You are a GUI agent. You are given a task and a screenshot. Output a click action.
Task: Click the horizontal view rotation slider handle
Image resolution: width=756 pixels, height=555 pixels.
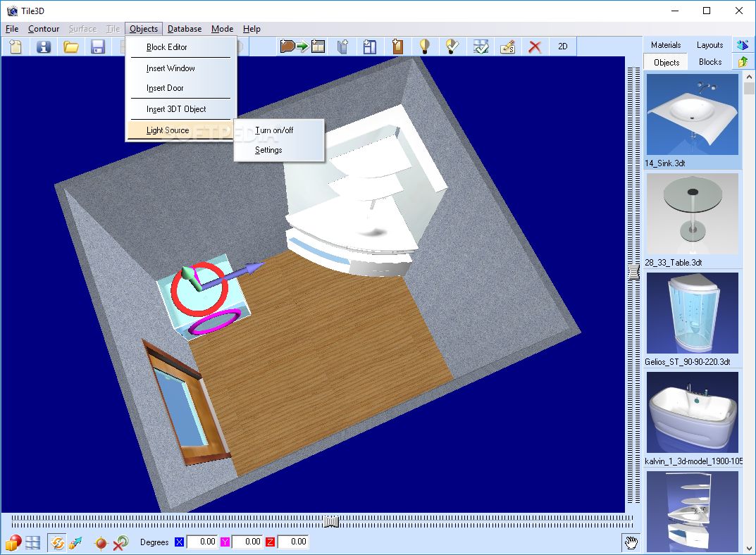(x=330, y=522)
